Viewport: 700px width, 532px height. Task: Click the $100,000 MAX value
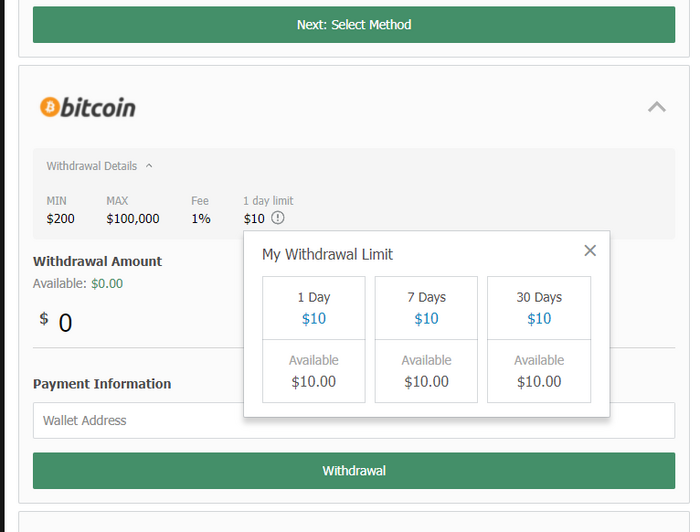click(x=133, y=219)
